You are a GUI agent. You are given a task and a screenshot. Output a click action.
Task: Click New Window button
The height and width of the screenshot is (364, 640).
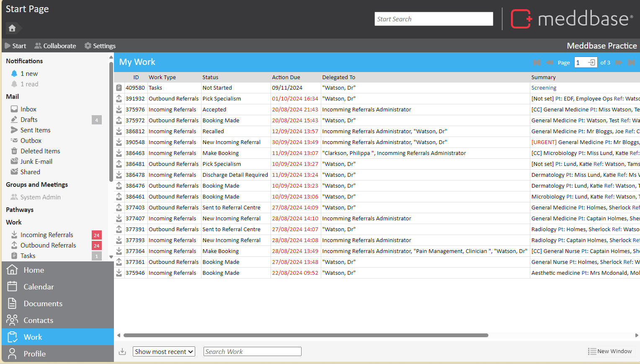[x=610, y=351]
